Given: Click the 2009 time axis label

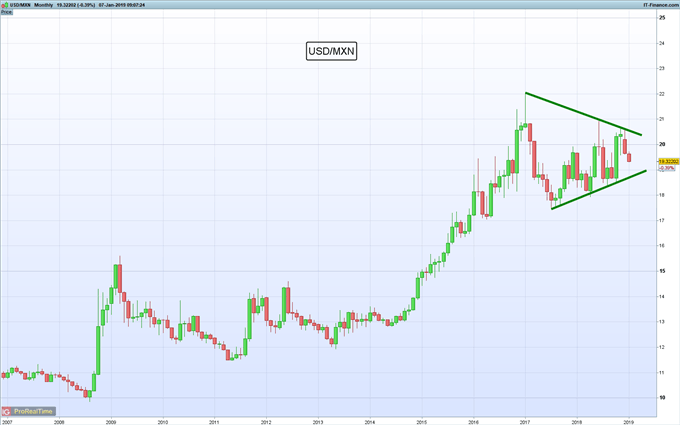Looking at the screenshot, I should click(x=111, y=422).
